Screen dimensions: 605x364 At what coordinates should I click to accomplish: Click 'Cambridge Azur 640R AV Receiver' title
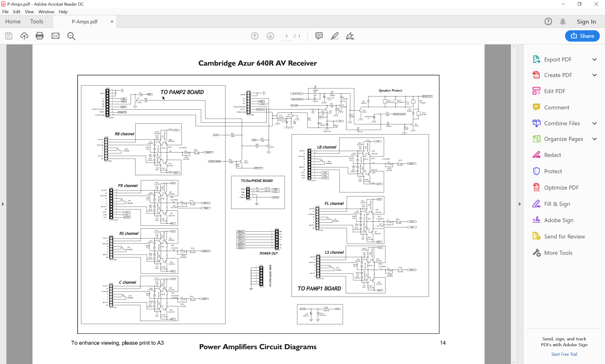tap(258, 63)
